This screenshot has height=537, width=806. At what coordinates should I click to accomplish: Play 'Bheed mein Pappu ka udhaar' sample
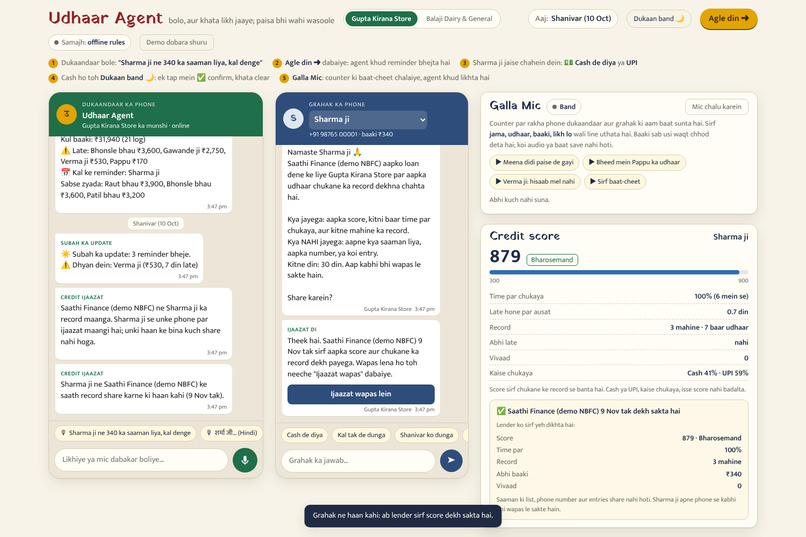point(634,162)
